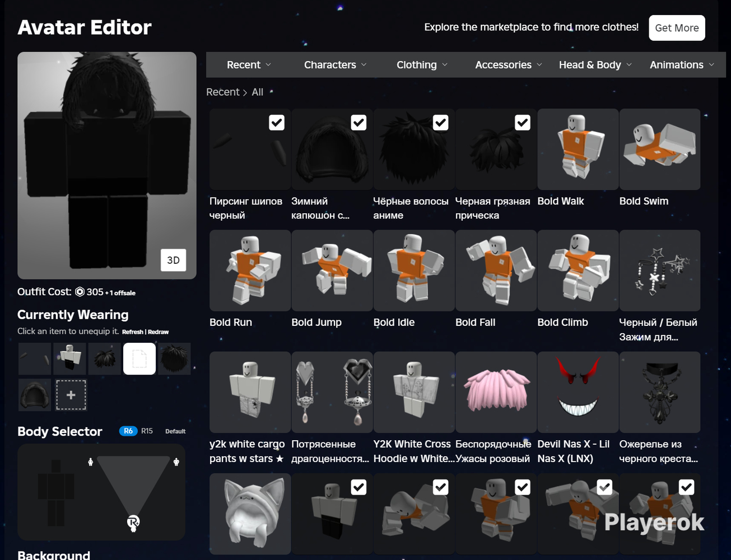Image resolution: width=731 pixels, height=560 pixels.
Task: Click the blank white document item in Currently Wearing
Action: (x=139, y=358)
